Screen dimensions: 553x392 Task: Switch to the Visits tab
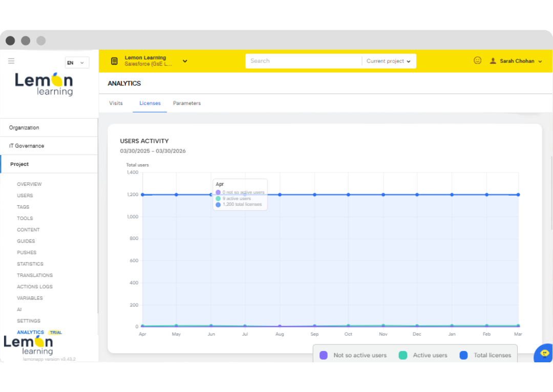pyautogui.click(x=116, y=103)
